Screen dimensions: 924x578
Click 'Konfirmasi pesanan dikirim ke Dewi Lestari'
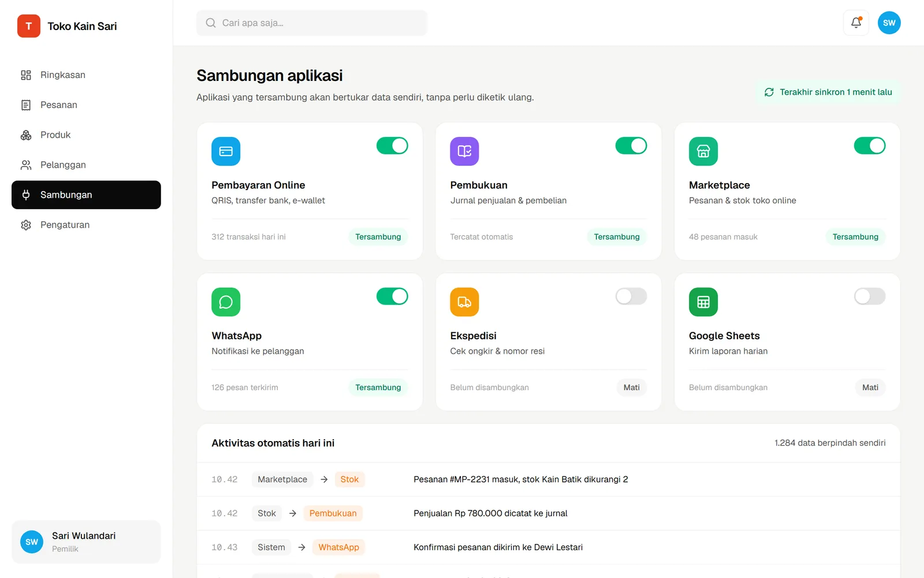pyautogui.click(x=498, y=547)
